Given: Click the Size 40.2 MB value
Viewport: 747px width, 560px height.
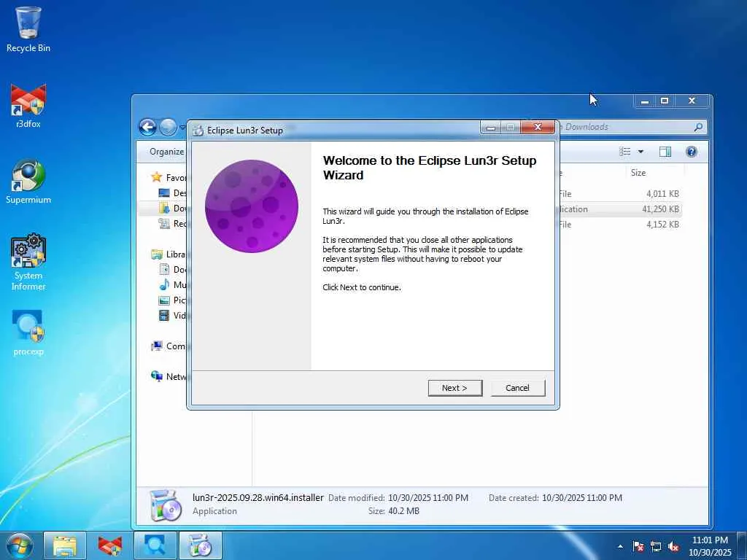Looking at the screenshot, I should click(403, 511).
